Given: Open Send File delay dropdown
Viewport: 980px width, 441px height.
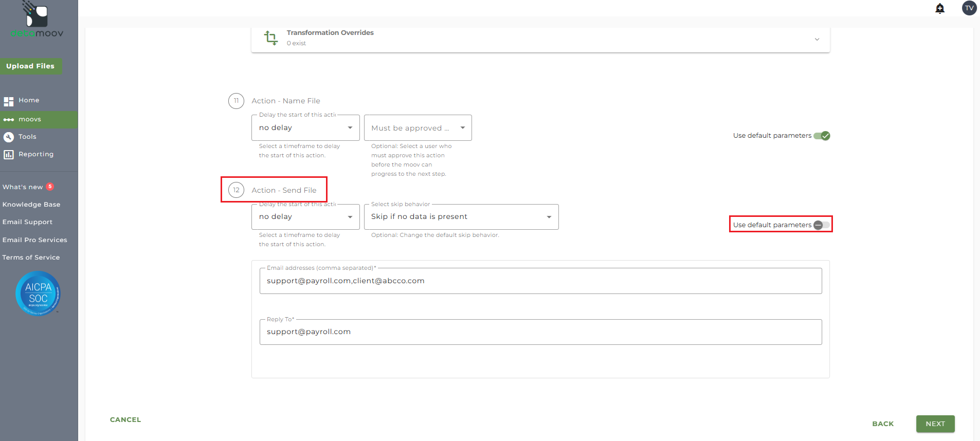Looking at the screenshot, I should 305,217.
